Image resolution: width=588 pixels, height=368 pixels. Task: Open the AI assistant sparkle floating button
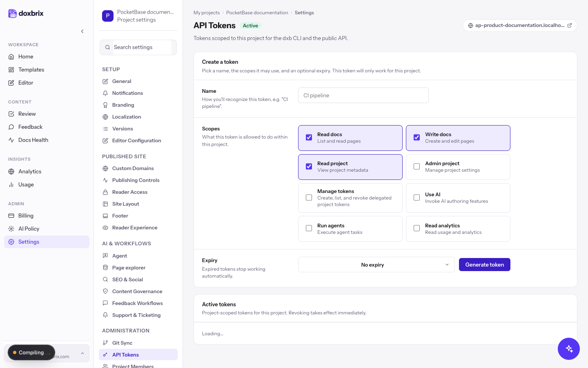pos(569,349)
